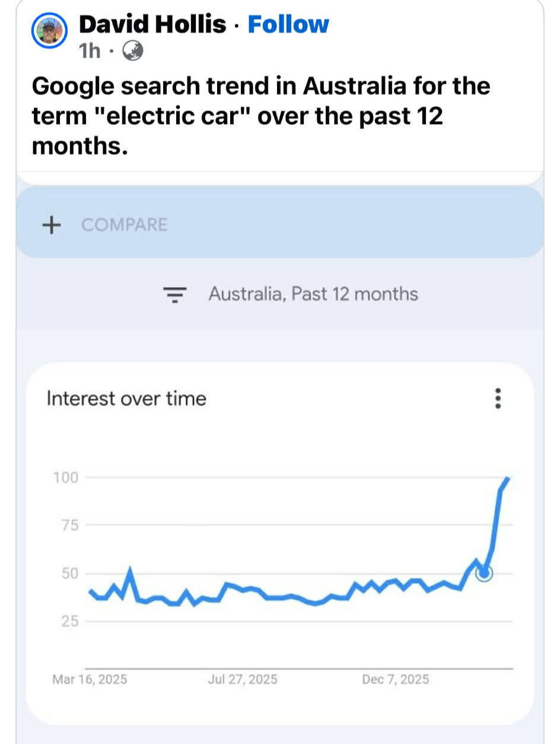Click the COMPARE search term field

pyautogui.click(x=125, y=225)
